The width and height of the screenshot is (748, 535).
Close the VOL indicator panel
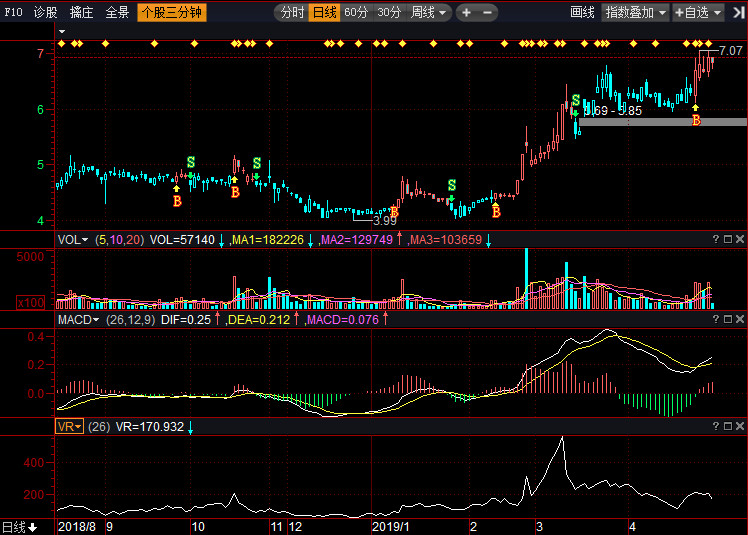tap(740, 240)
